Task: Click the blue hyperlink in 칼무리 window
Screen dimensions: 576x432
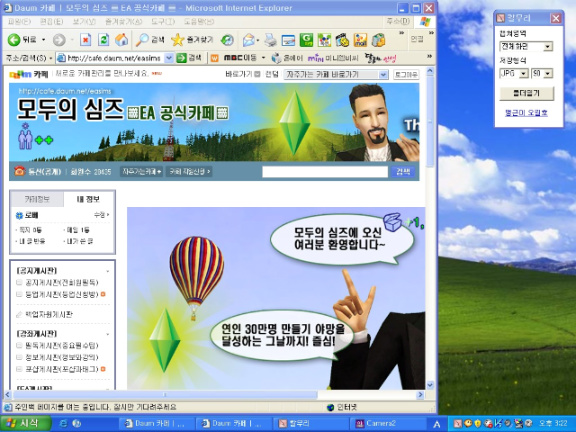Action: [526, 113]
